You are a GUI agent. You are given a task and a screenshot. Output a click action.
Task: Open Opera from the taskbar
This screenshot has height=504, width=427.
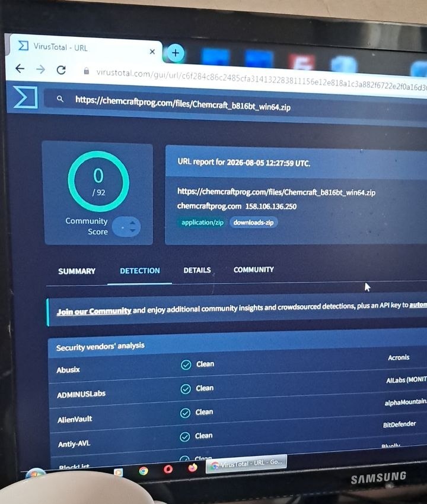pos(168,470)
